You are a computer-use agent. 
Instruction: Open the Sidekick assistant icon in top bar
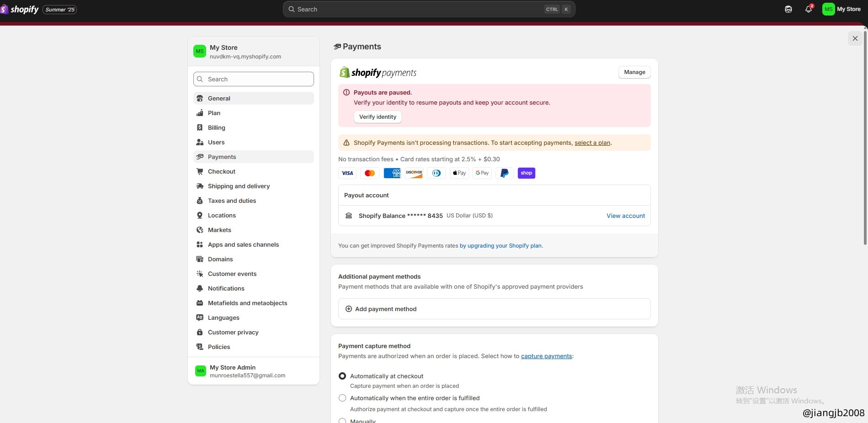coord(788,9)
